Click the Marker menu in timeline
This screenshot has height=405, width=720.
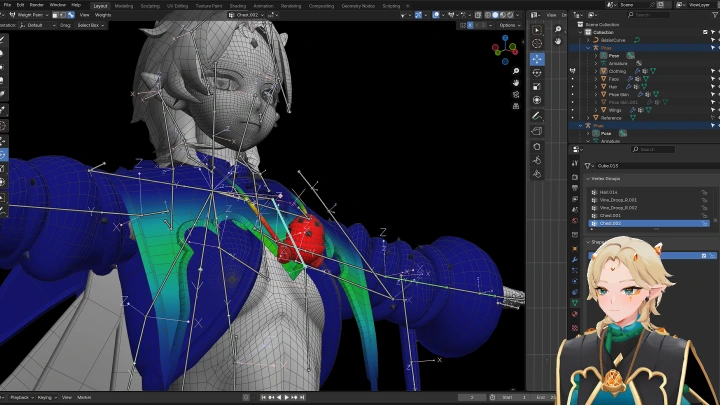84,397
